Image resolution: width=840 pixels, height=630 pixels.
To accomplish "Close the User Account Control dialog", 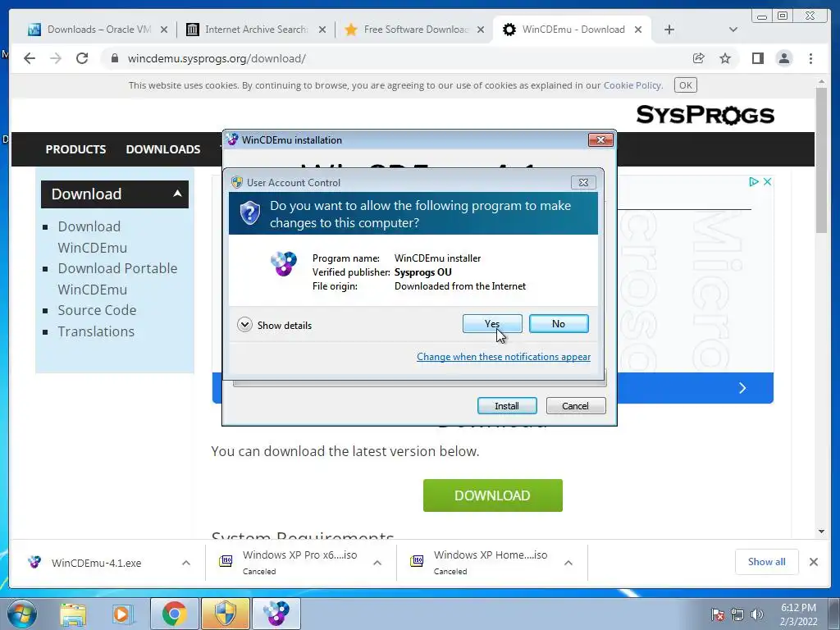I will click(583, 183).
